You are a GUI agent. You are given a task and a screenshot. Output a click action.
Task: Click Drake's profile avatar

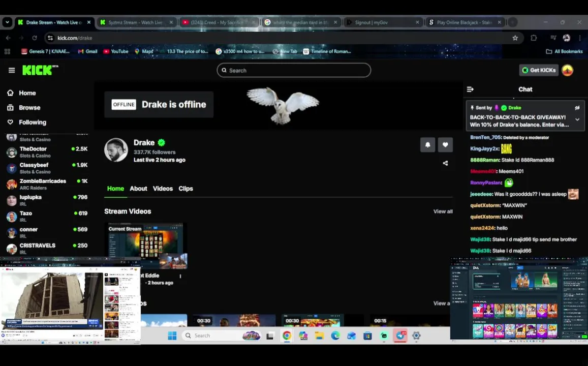coord(116,150)
